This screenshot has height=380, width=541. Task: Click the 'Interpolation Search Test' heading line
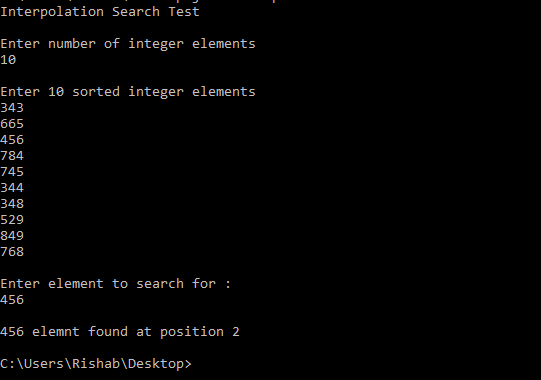[100, 12]
